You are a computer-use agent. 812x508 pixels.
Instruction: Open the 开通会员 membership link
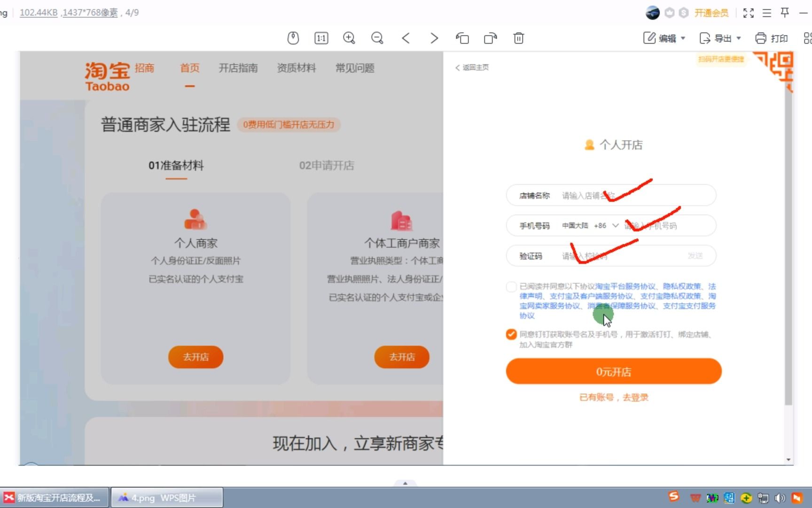tap(711, 13)
